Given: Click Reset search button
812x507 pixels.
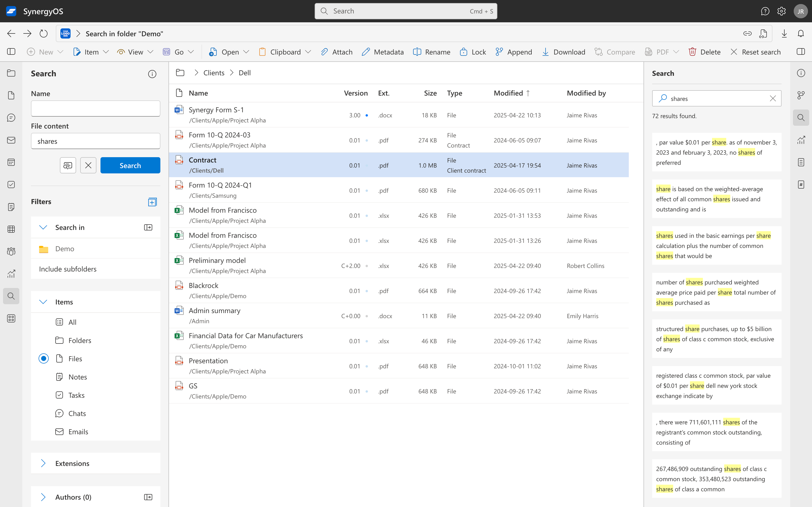Looking at the screenshot, I should coord(756,52).
